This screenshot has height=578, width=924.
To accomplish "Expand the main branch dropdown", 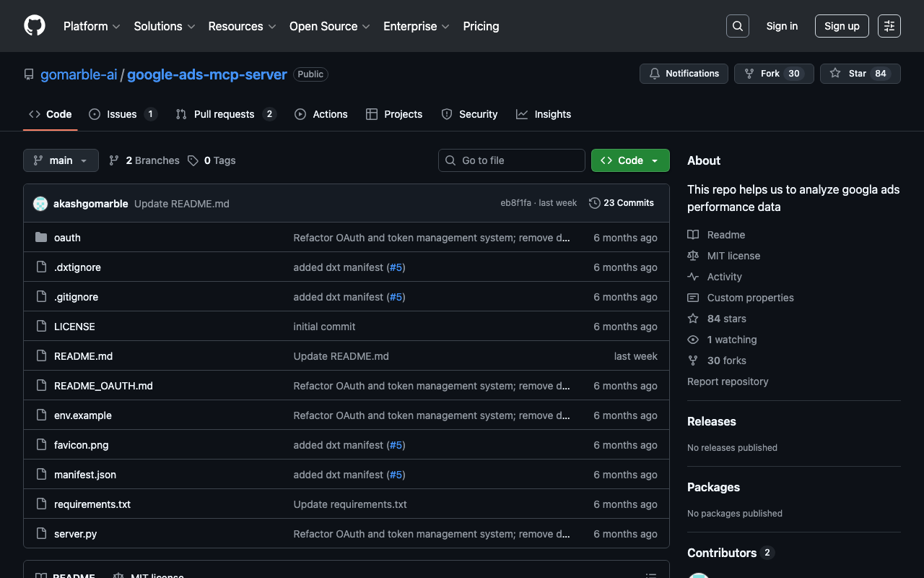I will pos(61,160).
